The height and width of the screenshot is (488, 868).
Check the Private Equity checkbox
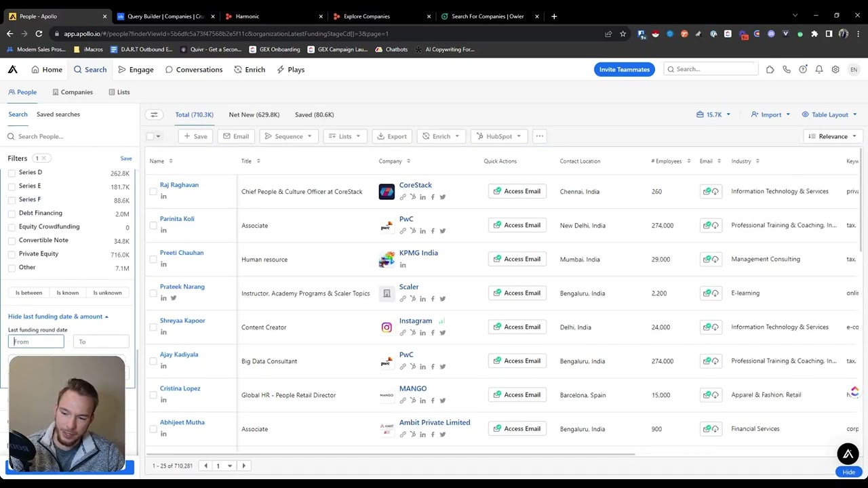pos(12,253)
